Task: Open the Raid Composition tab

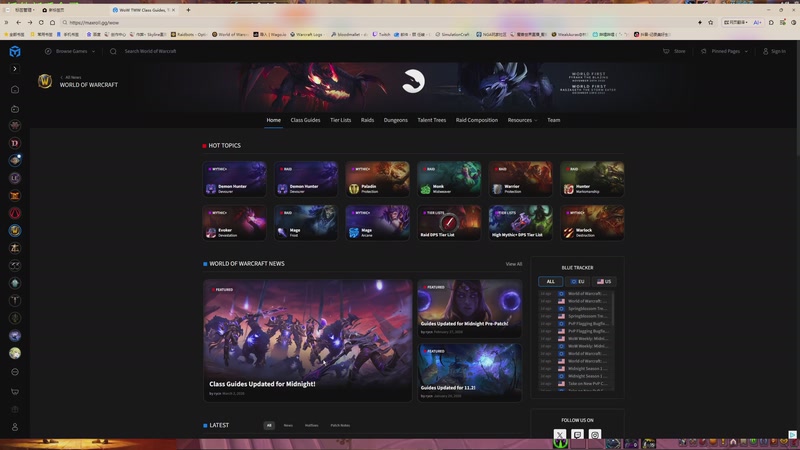Action: coord(477,120)
